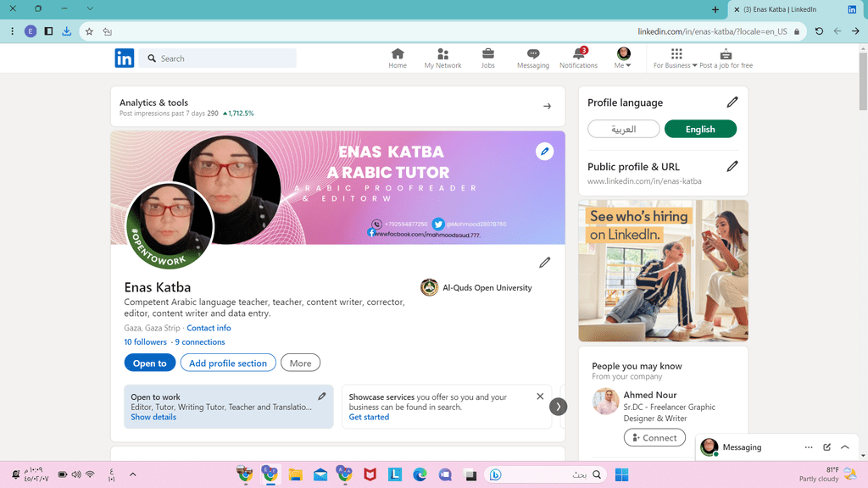Open the Mail app from taskbar
The image size is (868, 488).
point(320,474)
